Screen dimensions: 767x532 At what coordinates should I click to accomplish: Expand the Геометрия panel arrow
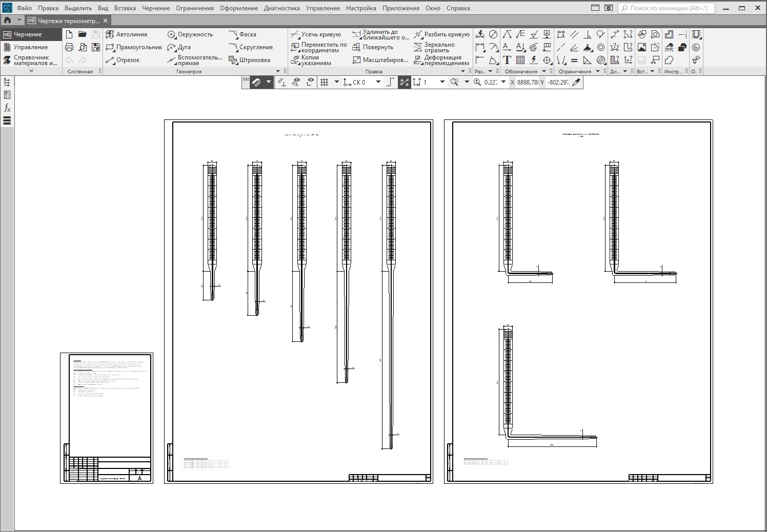click(278, 71)
